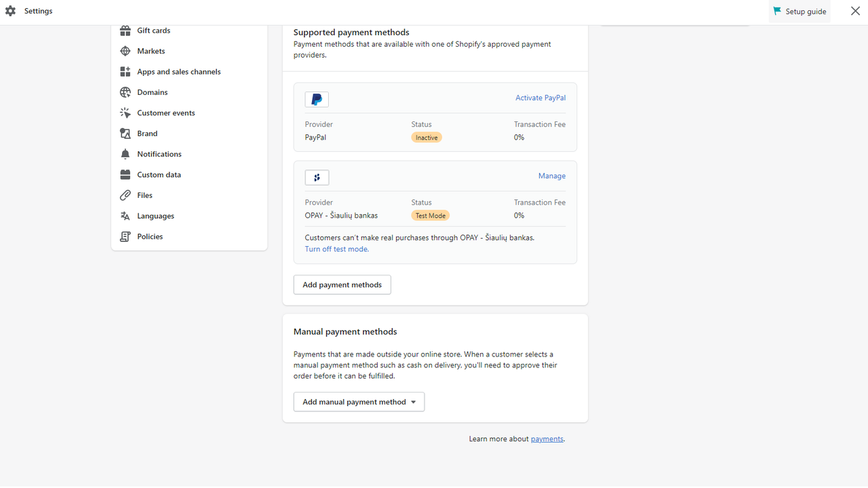The width and height of the screenshot is (868, 488).
Task: Open Add manual payment method dropdown
Action: (359, 402)
